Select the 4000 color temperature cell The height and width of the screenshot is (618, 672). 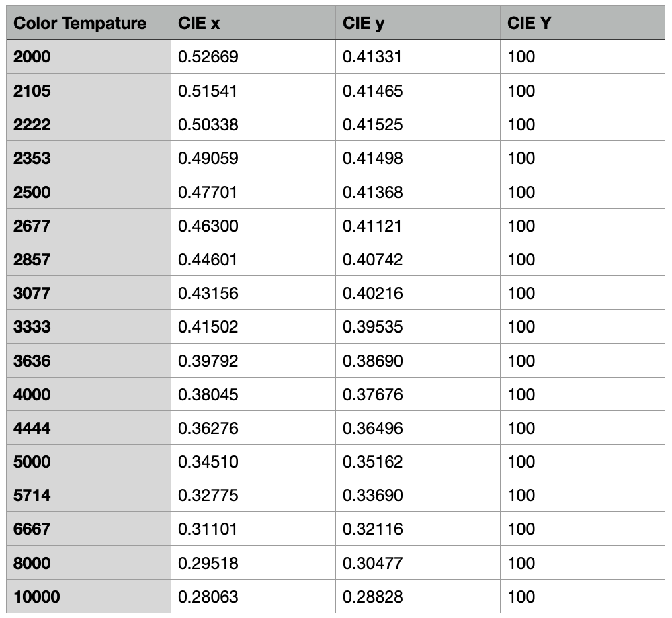pyautogui.click(x=32, y=394)
